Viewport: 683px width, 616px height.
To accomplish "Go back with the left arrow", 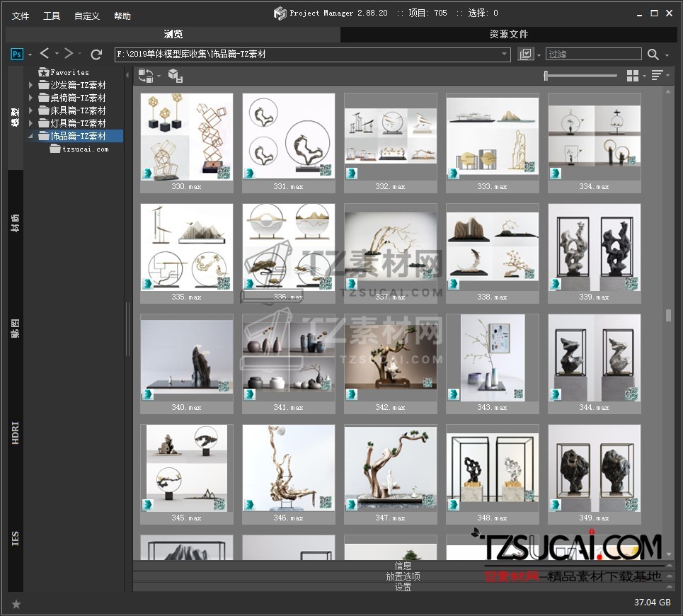I will coord(45,54).
